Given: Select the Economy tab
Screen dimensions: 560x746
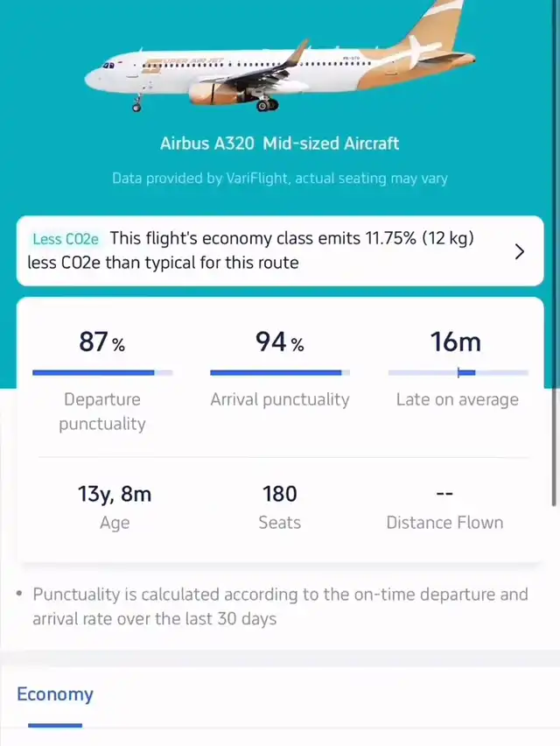Looking at the screenshot, I should 55,694.
